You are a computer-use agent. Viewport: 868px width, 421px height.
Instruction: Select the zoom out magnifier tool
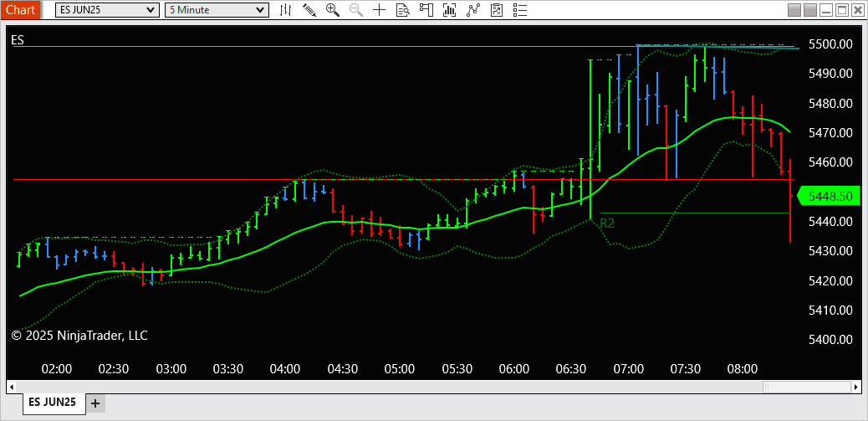pos(356,9)
